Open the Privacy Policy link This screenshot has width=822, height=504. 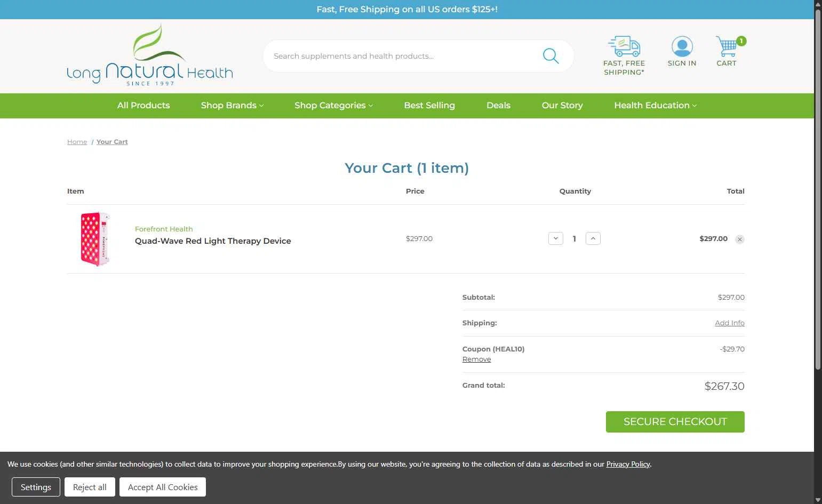(x=628, y=464)
